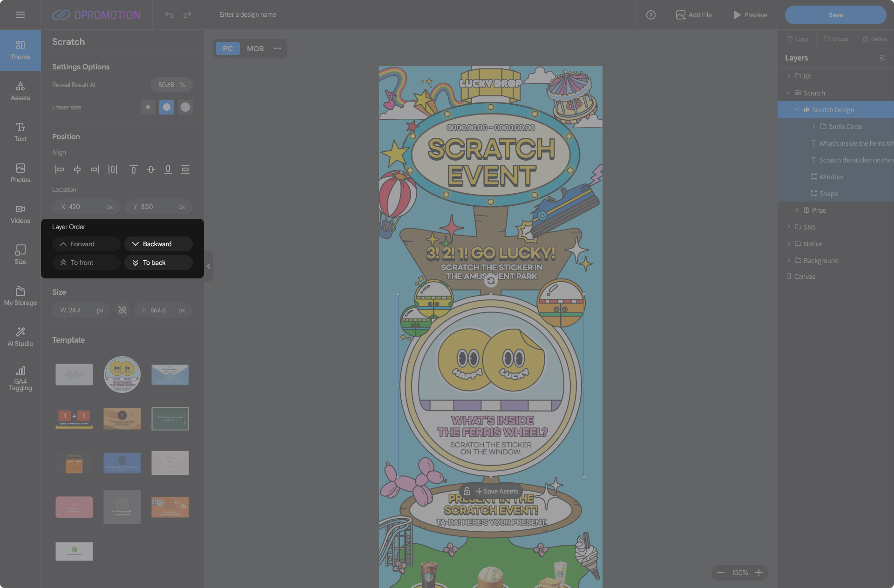Align horizontal center icon in Position
Screen dimensions: 894x588
(x=77, y=169)
